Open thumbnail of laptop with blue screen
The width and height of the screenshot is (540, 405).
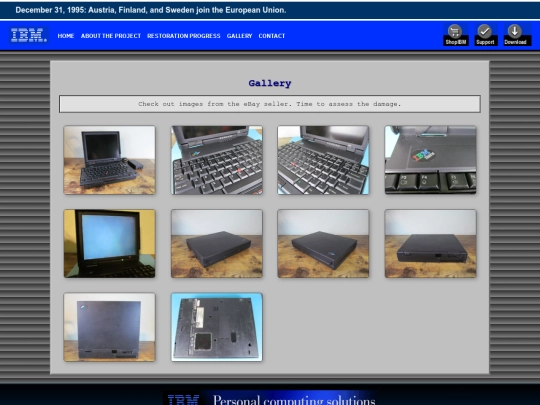click(x=110, y=243)
